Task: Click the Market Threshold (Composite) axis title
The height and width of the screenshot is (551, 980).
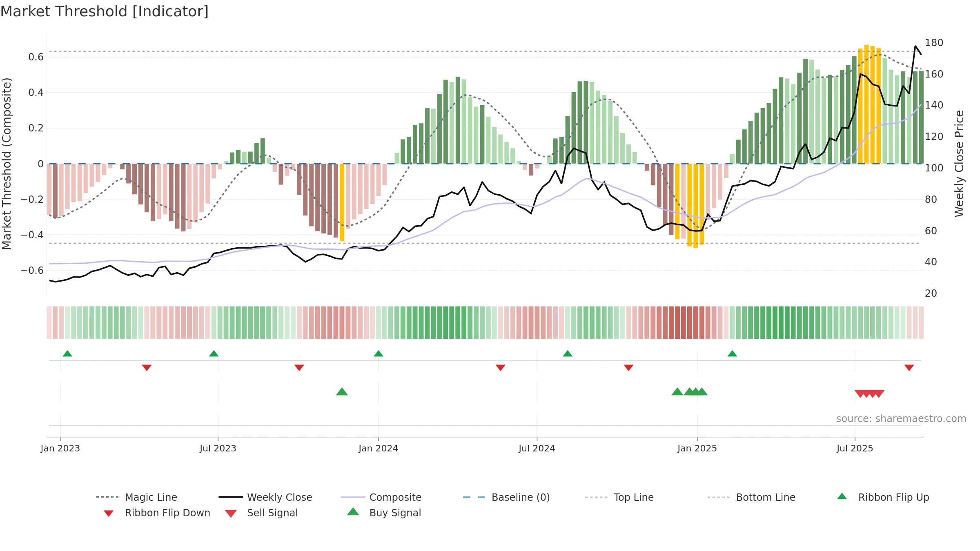Action: coord(7,164)
